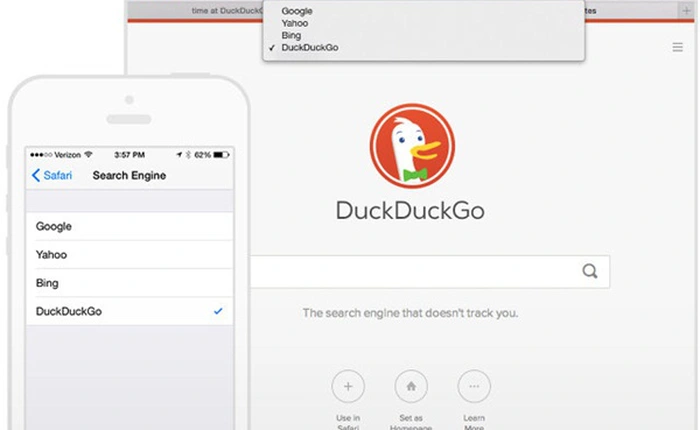This screenshot has height=430, width=700.
Task: Tap the '62%' battery percentage text
Action: (203, 155)
